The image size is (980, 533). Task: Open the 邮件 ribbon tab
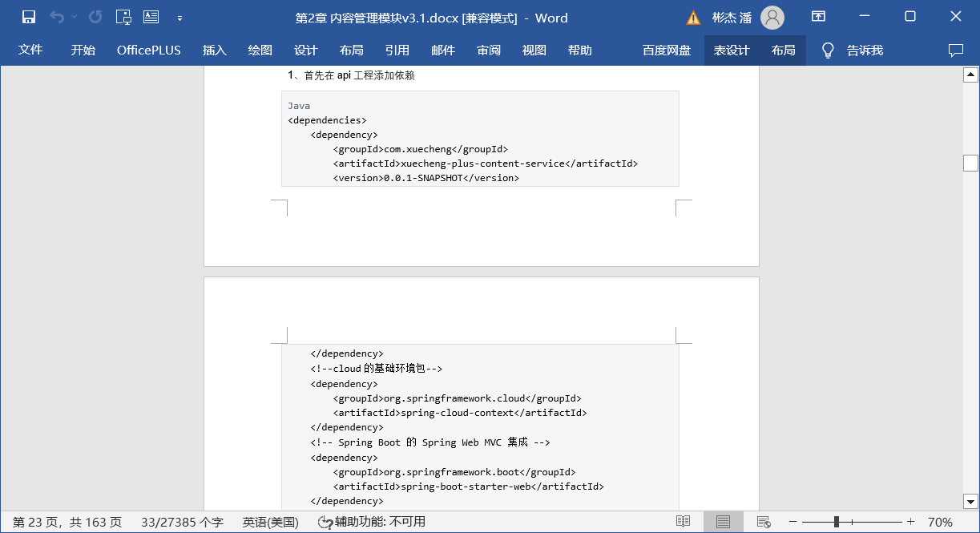click(443, 50)
